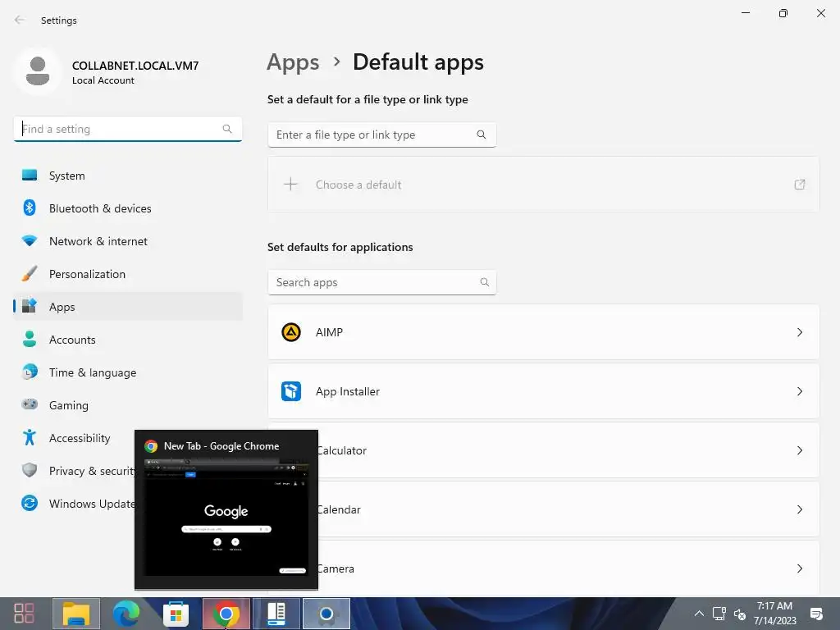Expand Calculator defaults chevron
This screenshot has width=840, height=630.
click(x=799, y=450)
